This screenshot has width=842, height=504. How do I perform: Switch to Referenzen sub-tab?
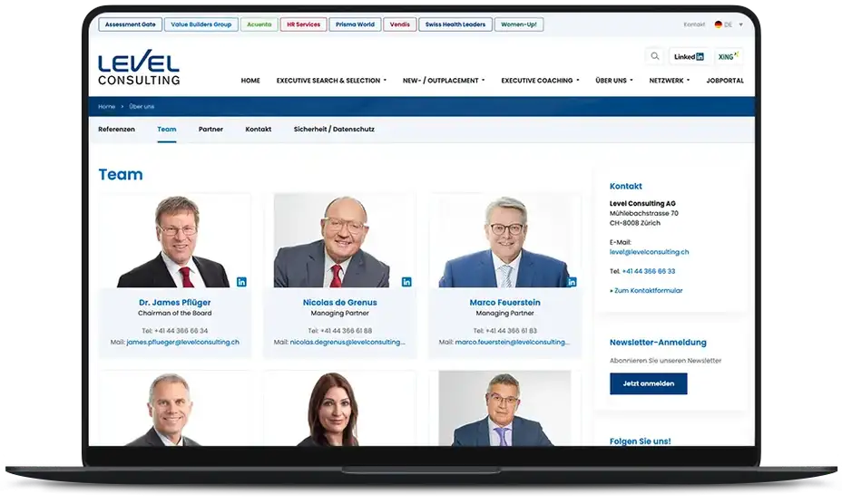click(116, 130)
